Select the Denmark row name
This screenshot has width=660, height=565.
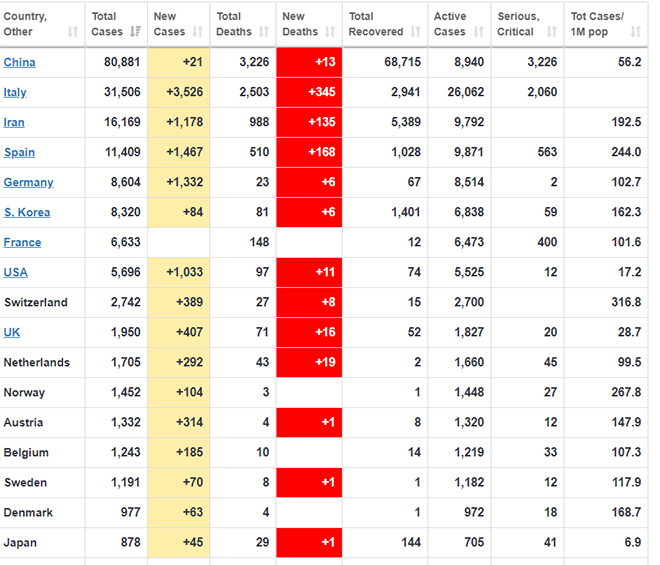28,512
